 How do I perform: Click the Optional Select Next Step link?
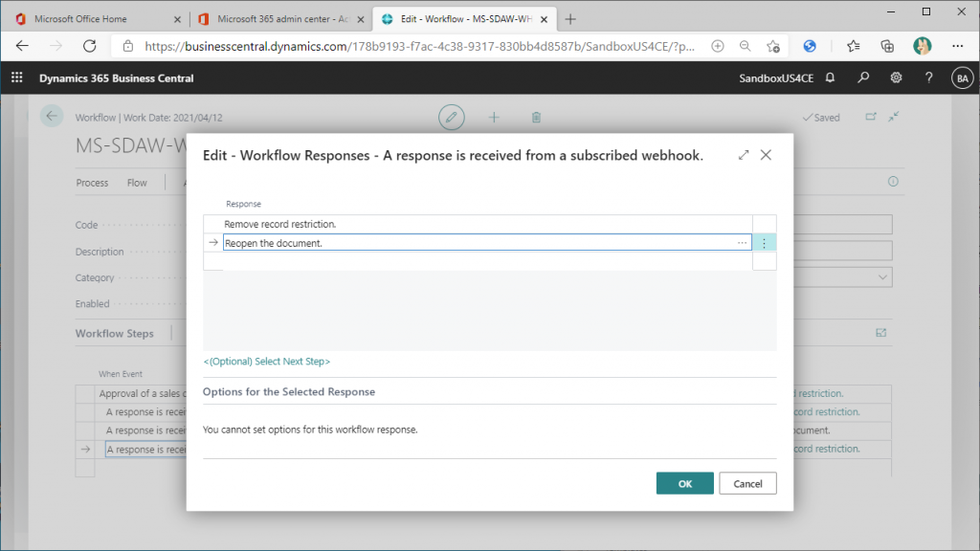coord(267,361)
